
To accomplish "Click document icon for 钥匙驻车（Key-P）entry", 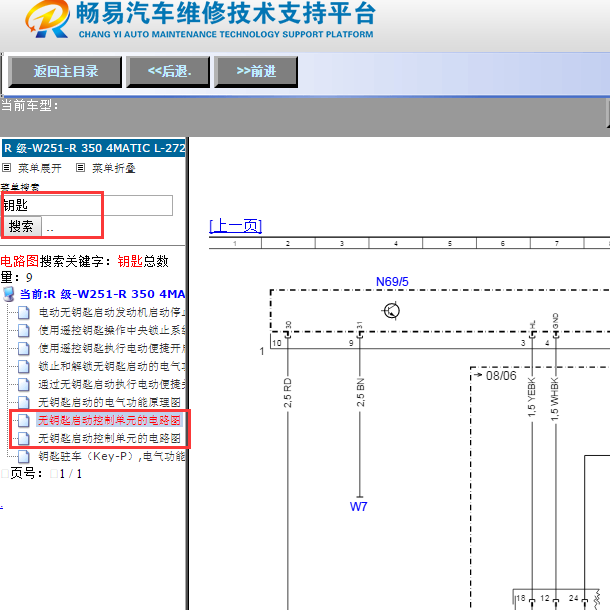I will (x=23, y=456).
